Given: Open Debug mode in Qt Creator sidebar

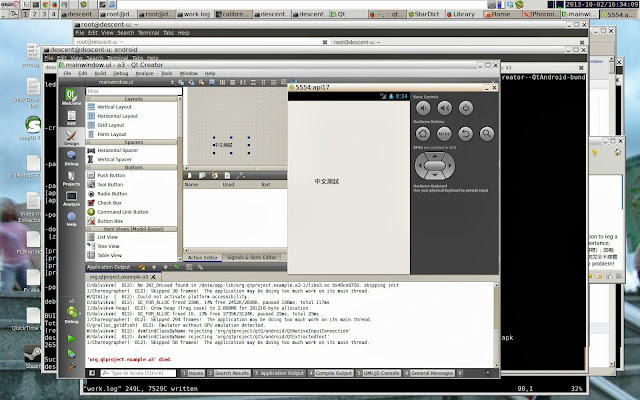Looking at the screenshot, I should point(71,158).
